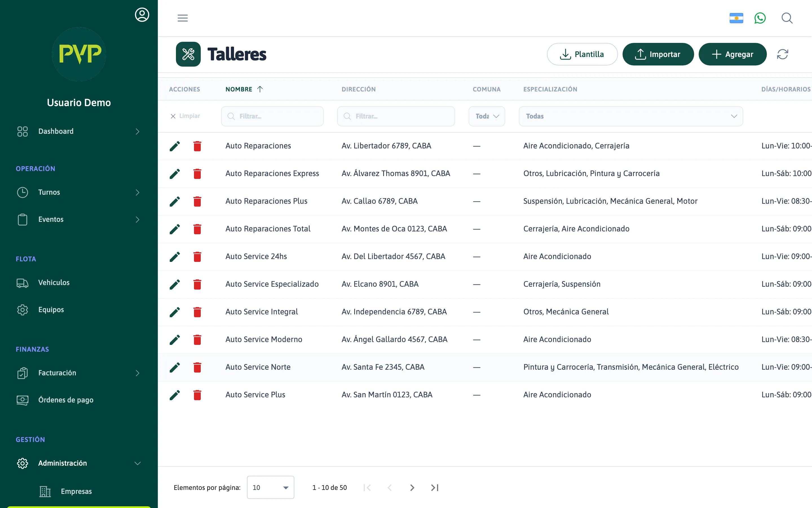Image resolution: width=812 pixels, height=508 pixels.
Task: Click the Especialización column header
Action: 550,89
